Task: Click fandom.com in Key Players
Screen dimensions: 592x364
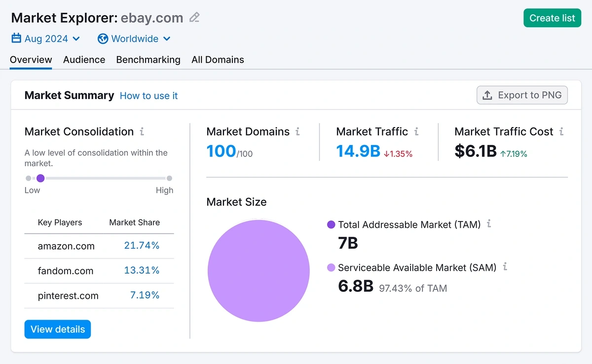Action: (x=65, y=271)
